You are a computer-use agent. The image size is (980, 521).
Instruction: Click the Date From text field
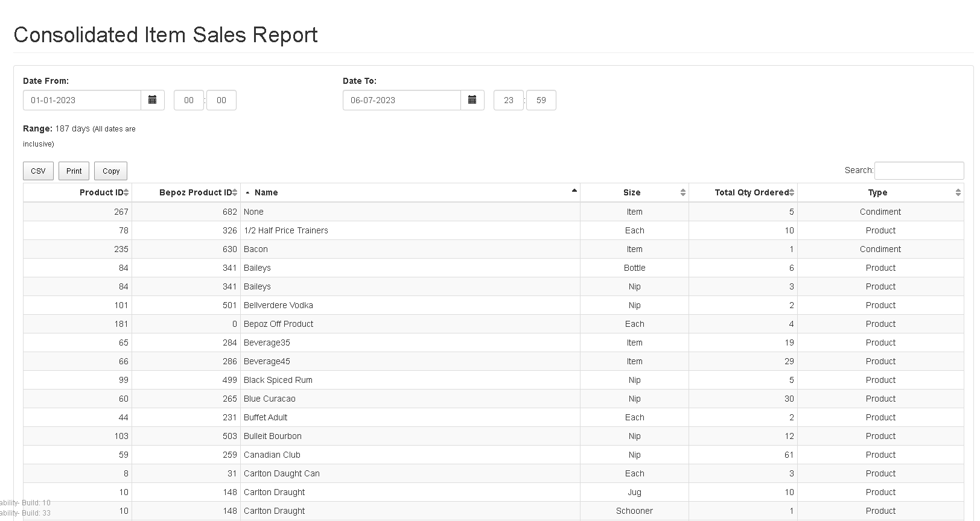point(82,100)
